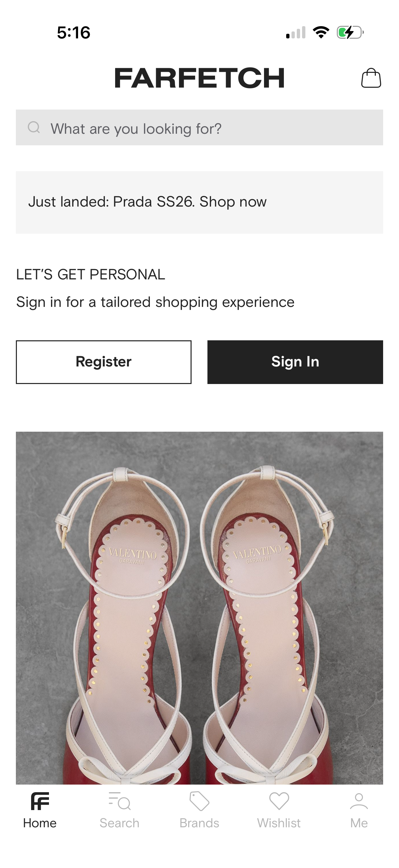Tap the Register button

coord(103,361)
